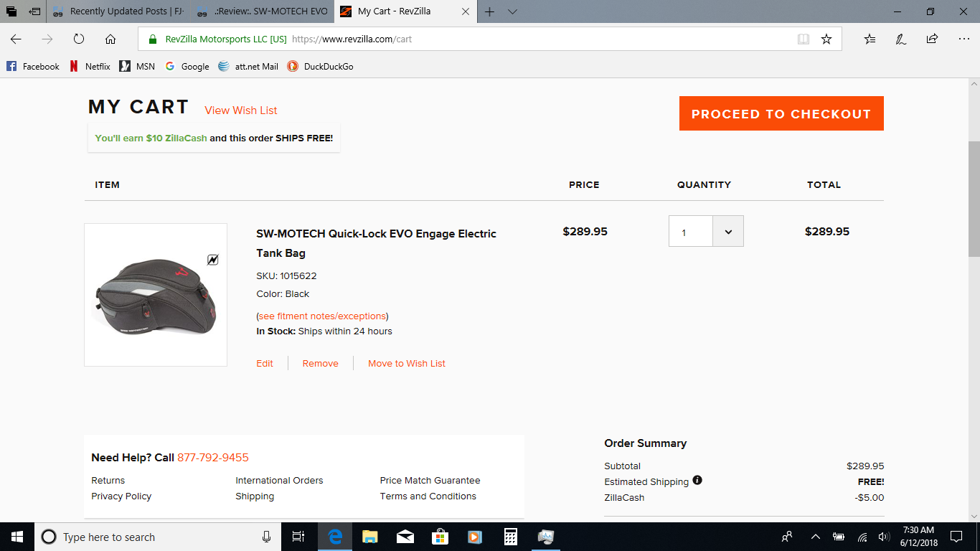Select the 'SKU: 1015622' text
This screenshot has width=980, height=551.
286,275
